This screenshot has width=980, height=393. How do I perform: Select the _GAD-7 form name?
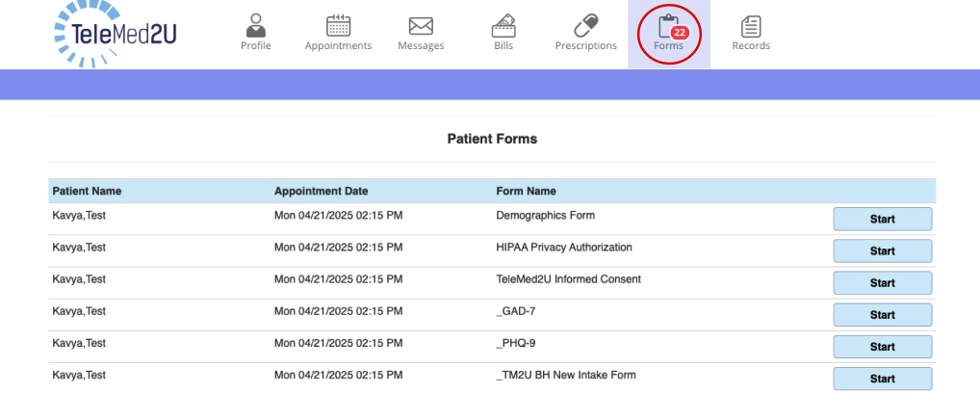[x=516, y=311]
